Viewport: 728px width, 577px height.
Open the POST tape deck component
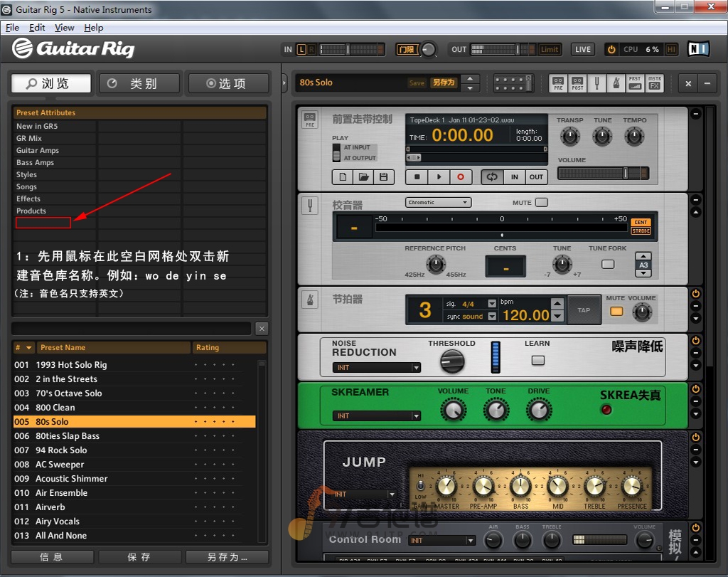point(577,84)
